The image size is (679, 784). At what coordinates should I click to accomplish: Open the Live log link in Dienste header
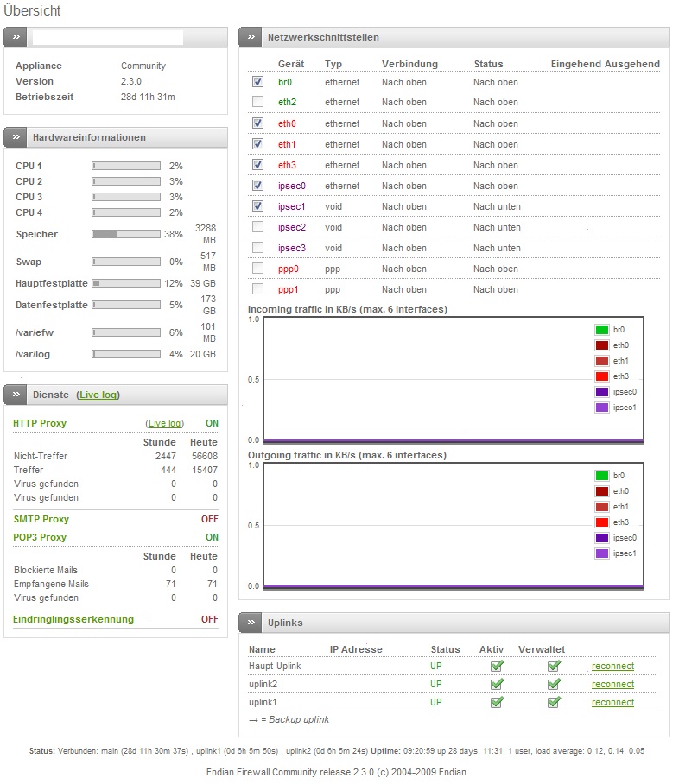[98, 395]
